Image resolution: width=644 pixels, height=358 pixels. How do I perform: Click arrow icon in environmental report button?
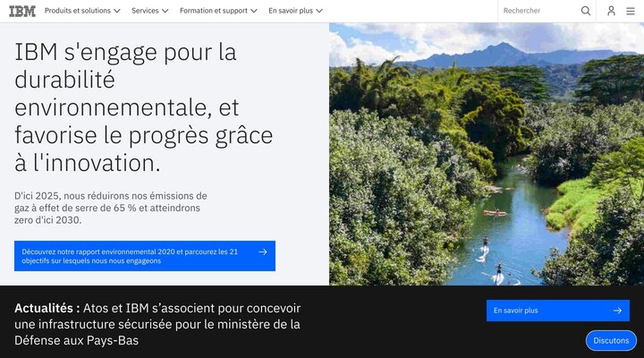click(x=263, y=252)
